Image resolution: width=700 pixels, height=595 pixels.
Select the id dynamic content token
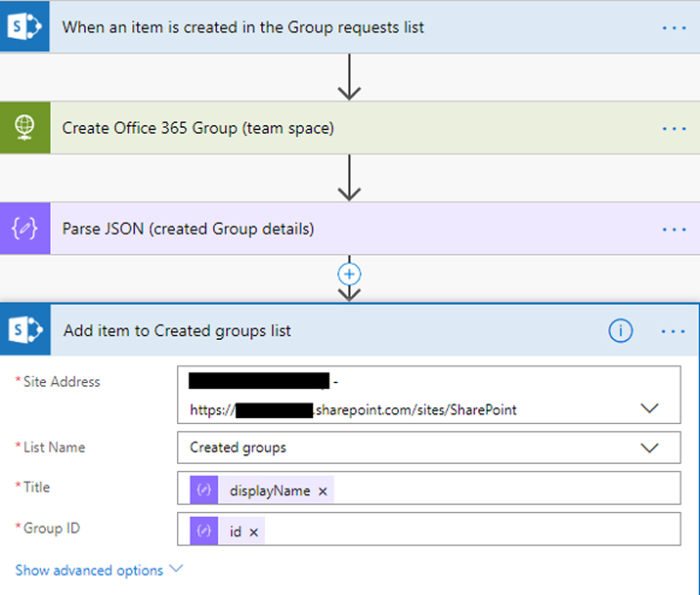click(227, 531)
